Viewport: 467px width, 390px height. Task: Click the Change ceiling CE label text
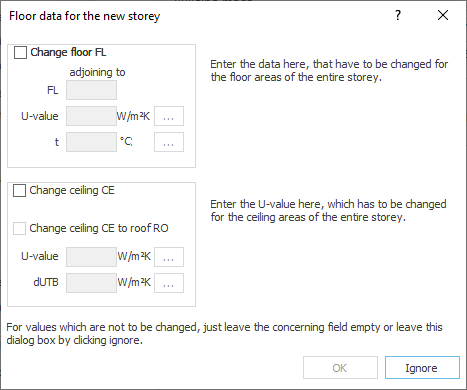[x=72, y=190]
